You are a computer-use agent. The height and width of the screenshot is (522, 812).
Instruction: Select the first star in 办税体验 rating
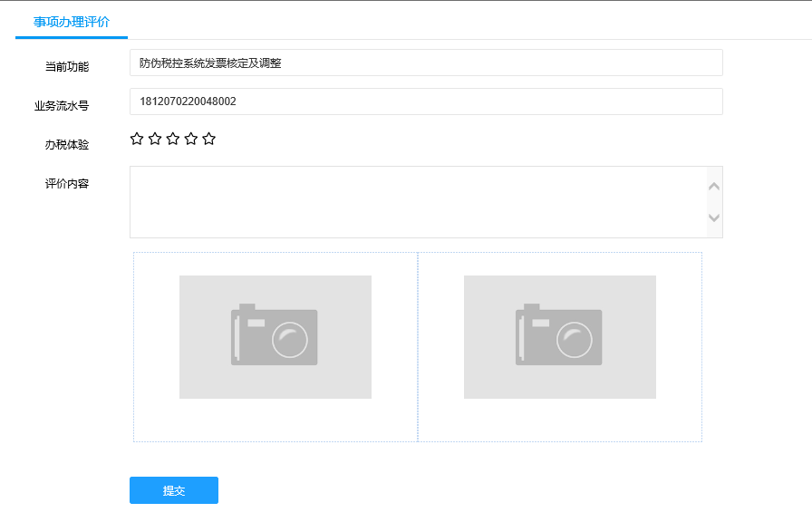[137, 139]
